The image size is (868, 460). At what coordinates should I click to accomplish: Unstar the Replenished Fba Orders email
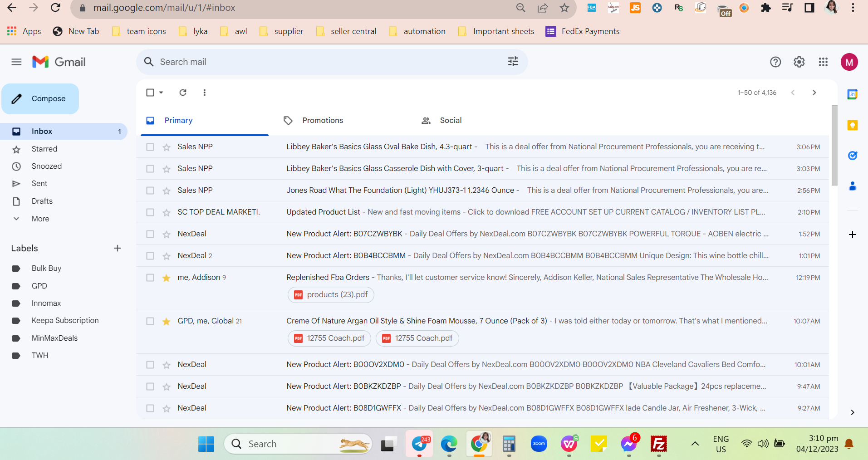(x=167, y=278)
